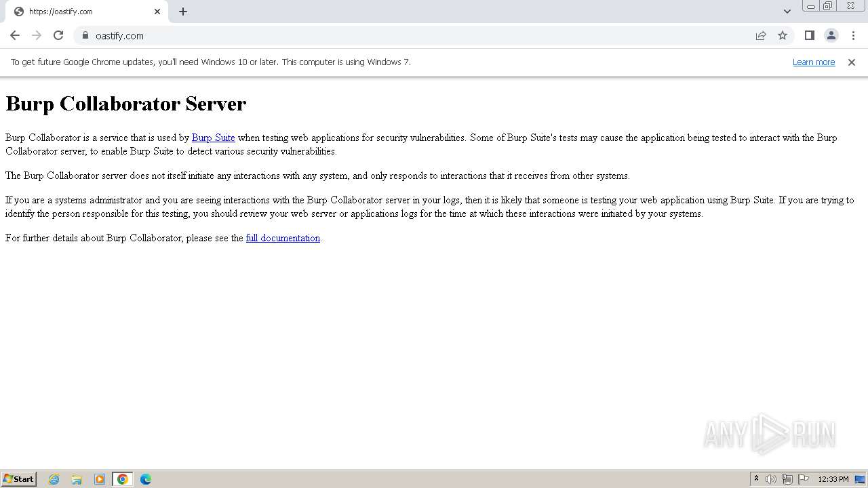Open a new tab with plus button
Viewport: 868px width, 488px height.
183,12
